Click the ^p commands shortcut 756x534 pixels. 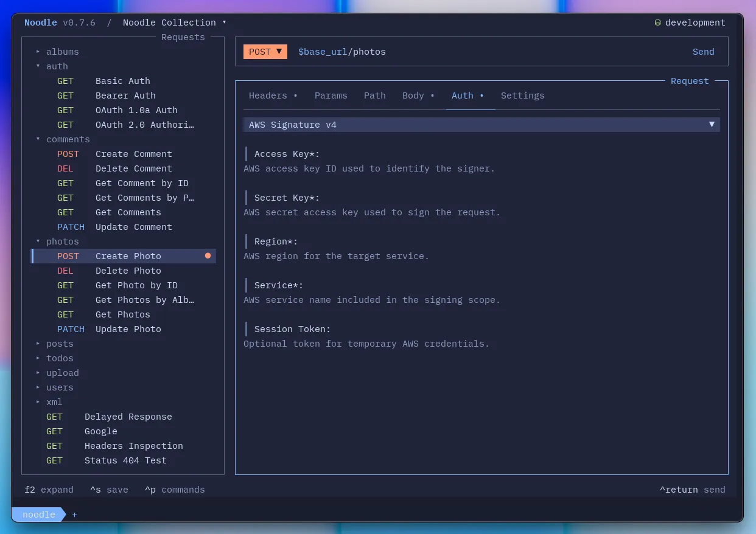(x=175, y=490)
